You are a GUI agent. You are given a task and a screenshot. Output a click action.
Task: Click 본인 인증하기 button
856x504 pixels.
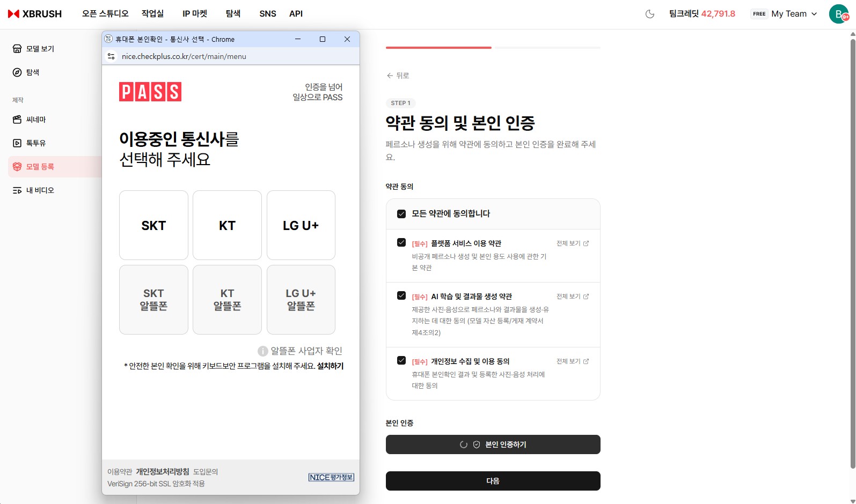493,444
